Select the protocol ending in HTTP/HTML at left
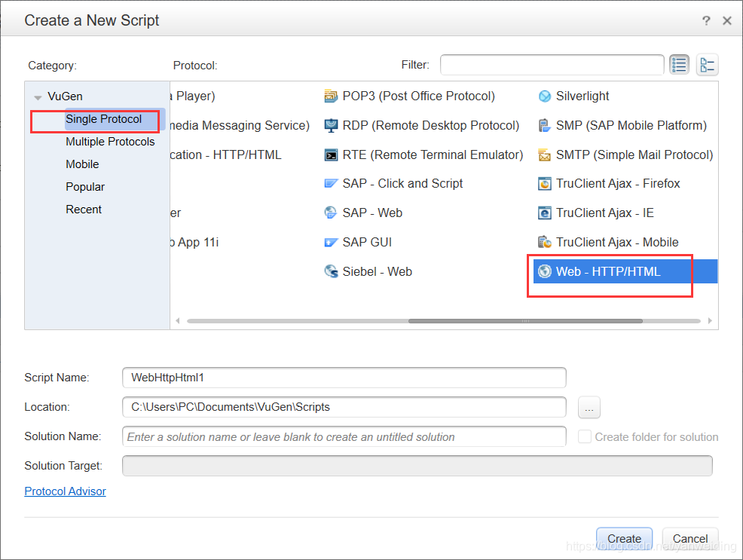 click(x=225, y=155)
